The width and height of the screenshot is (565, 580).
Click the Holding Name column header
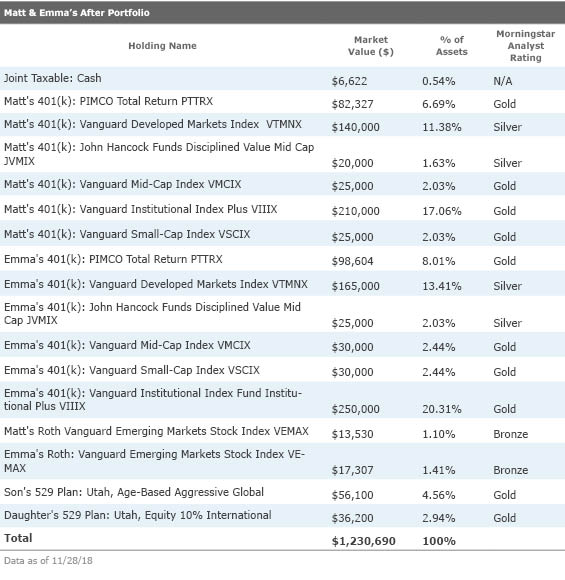[162, 46]
